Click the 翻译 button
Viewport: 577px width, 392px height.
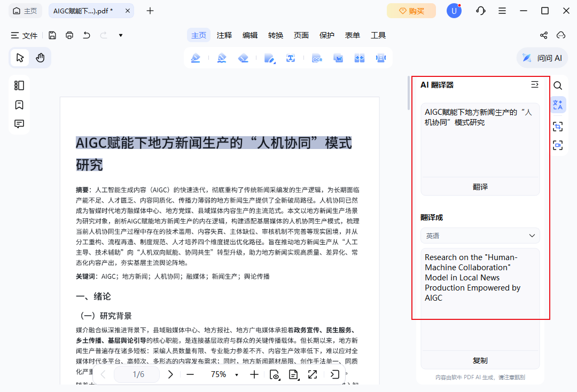pos(480,187)
